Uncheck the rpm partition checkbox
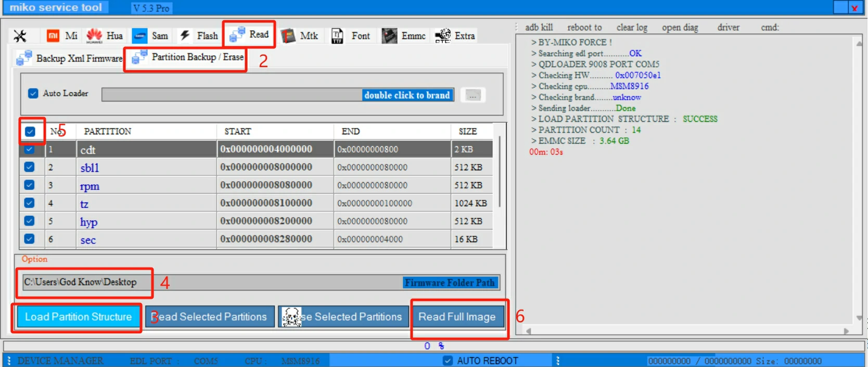Image resolution: width=868 pixels, height=367 pixels. point(29,185)
